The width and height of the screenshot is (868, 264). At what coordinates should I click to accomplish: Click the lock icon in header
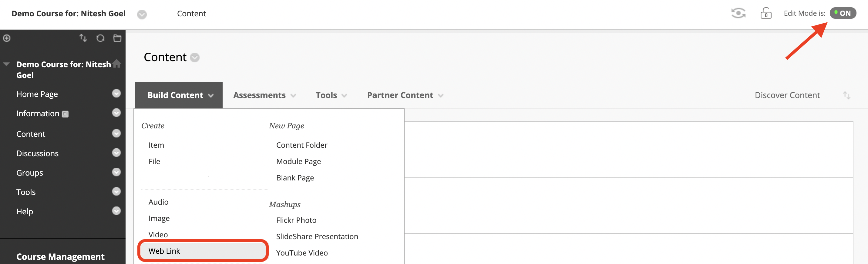(x=765, y=13)
